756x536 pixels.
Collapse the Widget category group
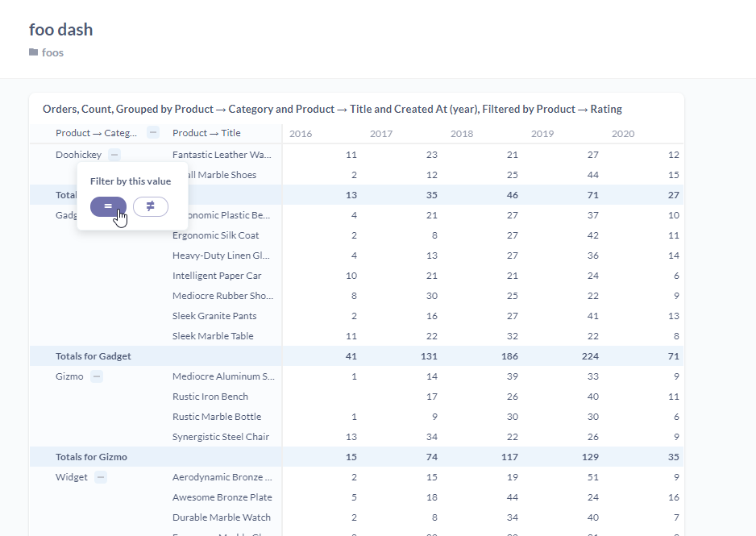[100, 476]
